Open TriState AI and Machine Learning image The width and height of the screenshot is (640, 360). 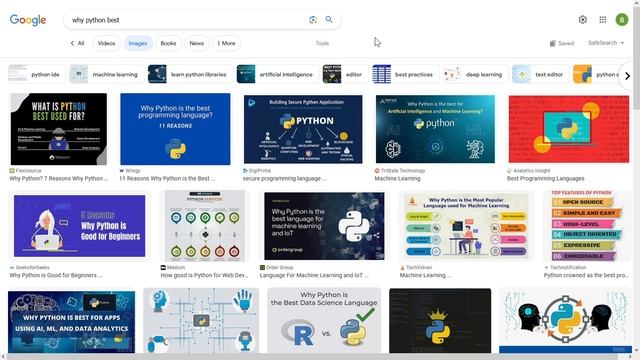[x=435, y=129]
